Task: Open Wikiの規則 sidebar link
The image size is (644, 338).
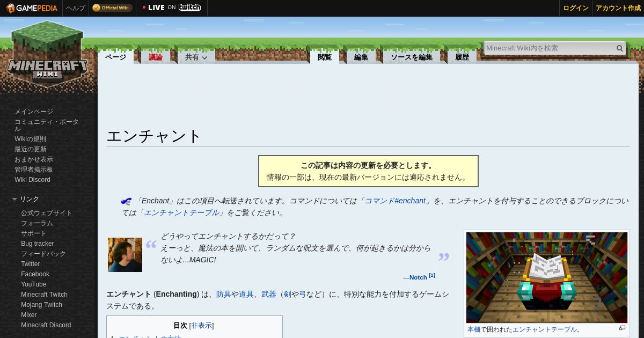Action: [30, 139]
